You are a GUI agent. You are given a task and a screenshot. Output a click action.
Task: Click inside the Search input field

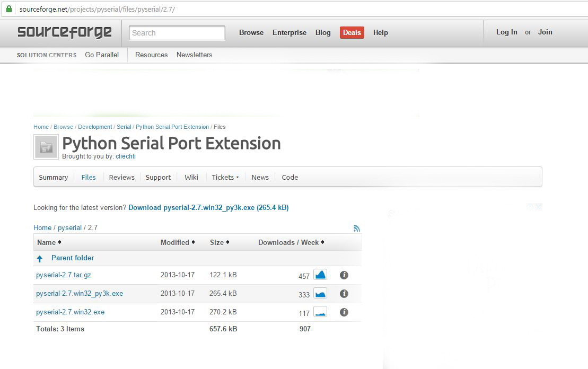[177, 32]
